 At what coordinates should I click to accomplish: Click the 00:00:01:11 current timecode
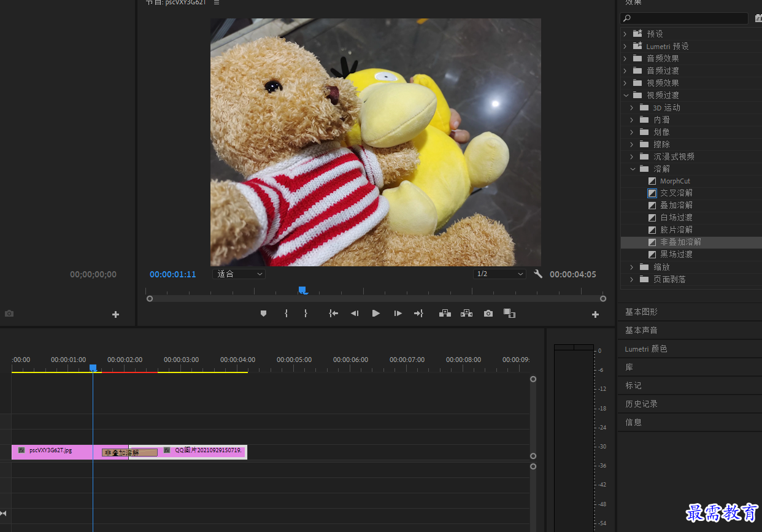click(173, 274)
